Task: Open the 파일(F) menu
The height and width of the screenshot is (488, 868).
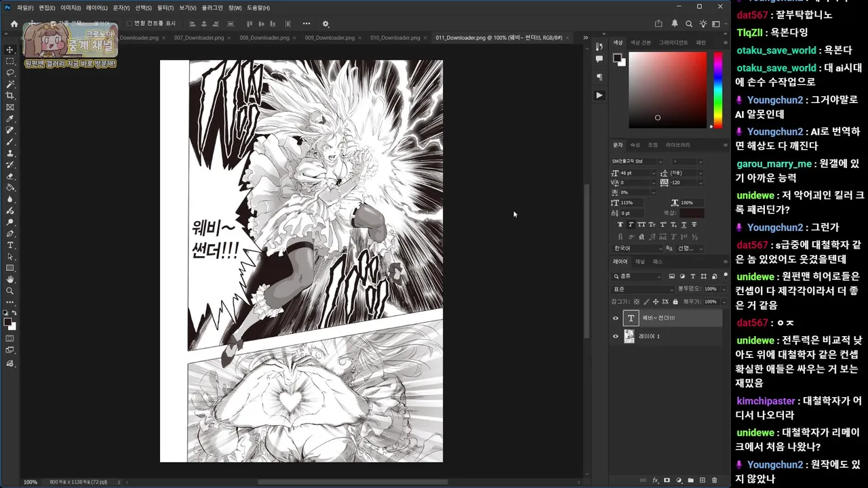Action: (25, 7)
